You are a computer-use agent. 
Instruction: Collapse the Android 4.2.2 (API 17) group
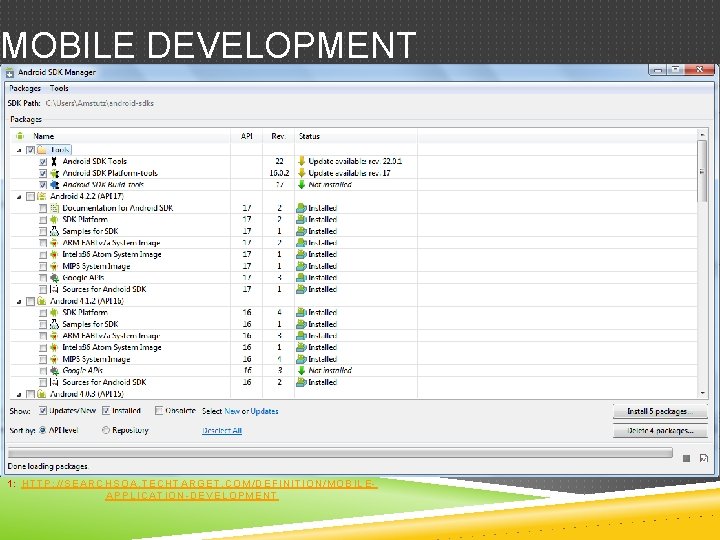19,197
